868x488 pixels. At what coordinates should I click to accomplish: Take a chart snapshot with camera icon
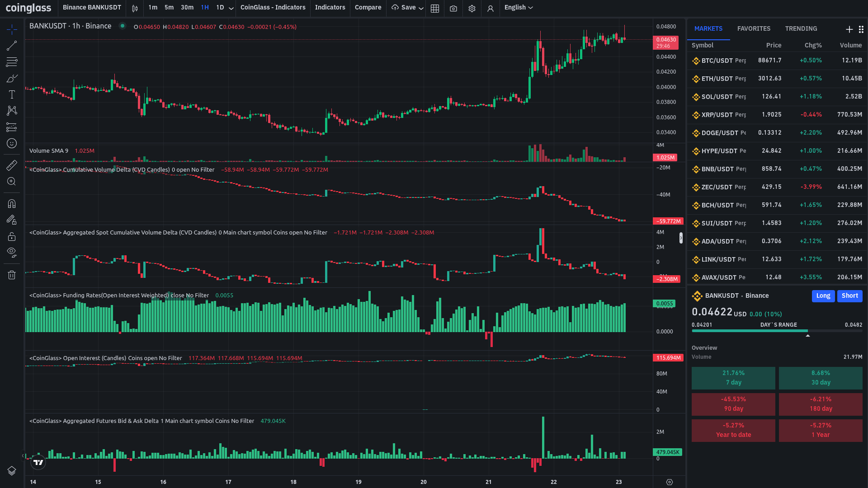[x=453, y=8]
